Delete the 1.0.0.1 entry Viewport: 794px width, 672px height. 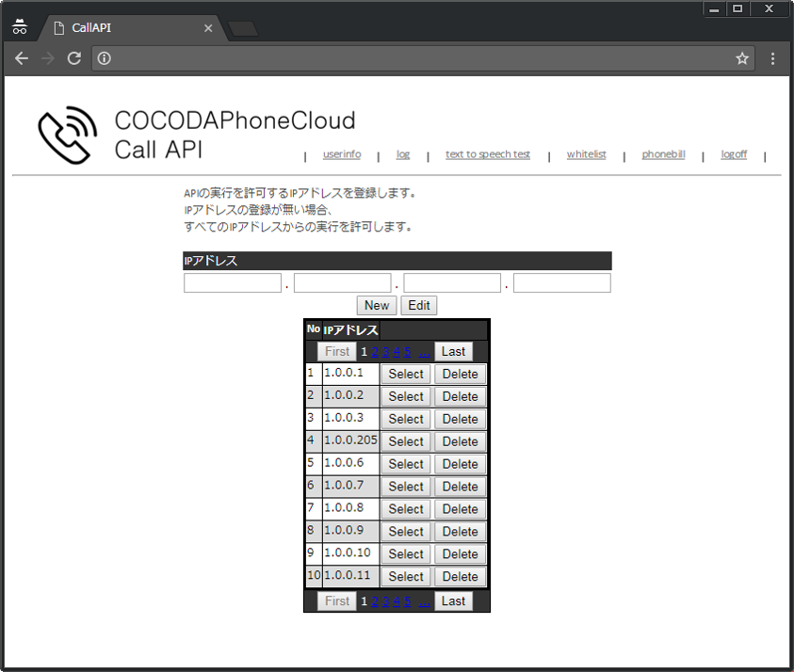click(x=460, y=374)
